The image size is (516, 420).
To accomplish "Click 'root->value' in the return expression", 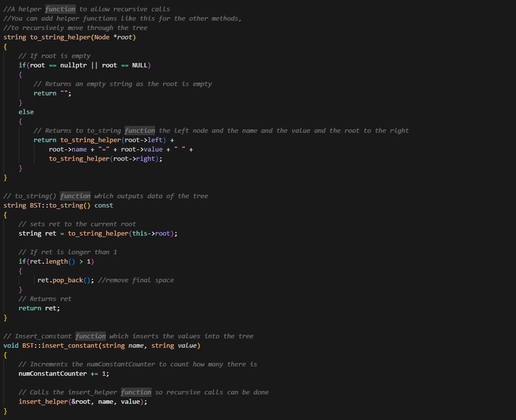I will coord(142,149).
